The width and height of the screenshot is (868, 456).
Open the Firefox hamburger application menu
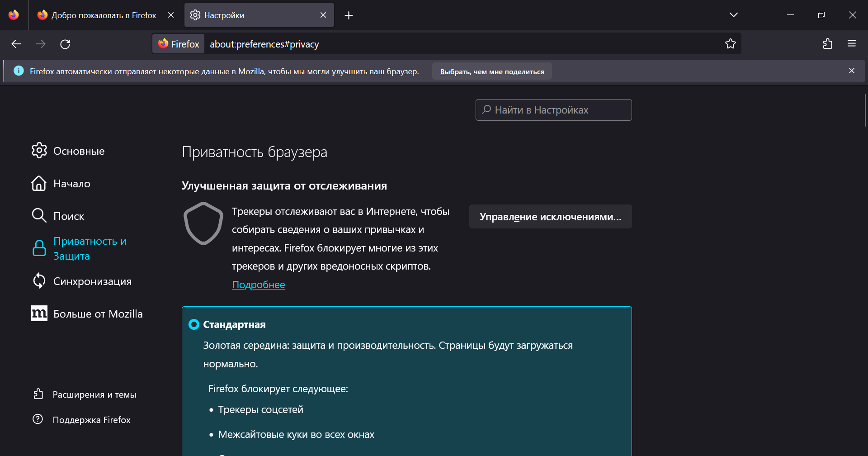(x=852, y=44)
